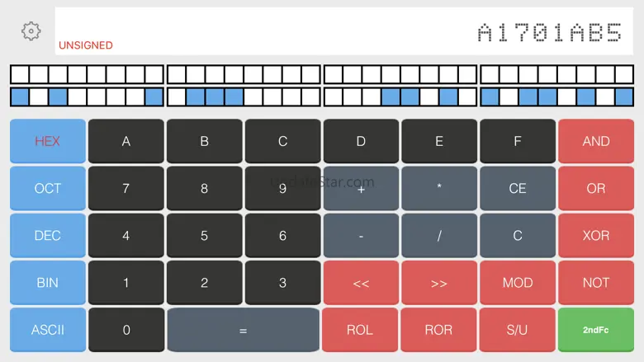Open settings with the gear icon
644x362 pixels.
coord(31,31)
